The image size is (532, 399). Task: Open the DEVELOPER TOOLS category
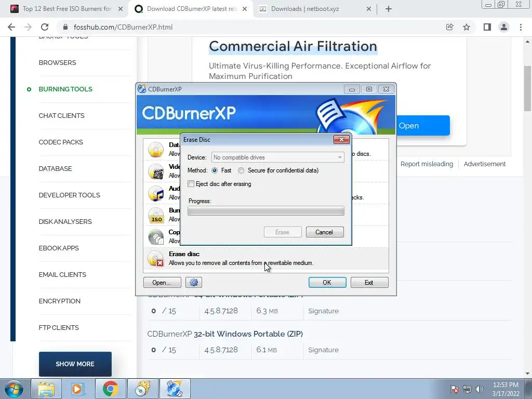pos(69,195)
